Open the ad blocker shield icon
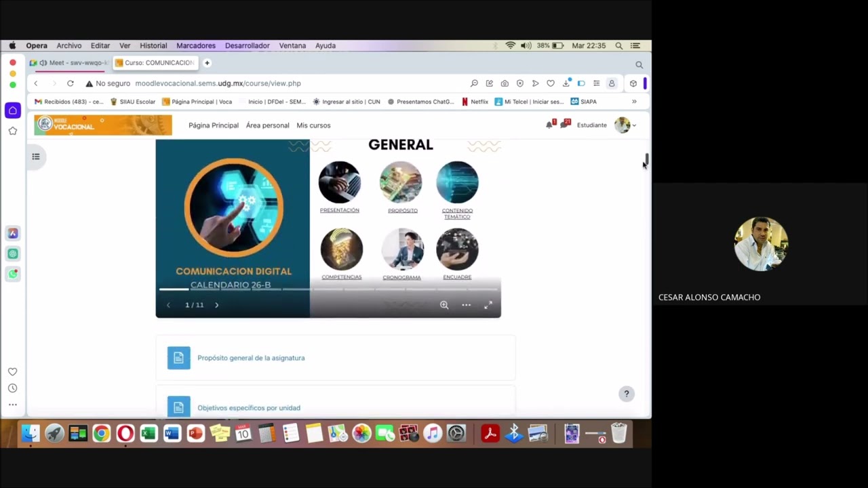The image size is (868, 488). 520,83
